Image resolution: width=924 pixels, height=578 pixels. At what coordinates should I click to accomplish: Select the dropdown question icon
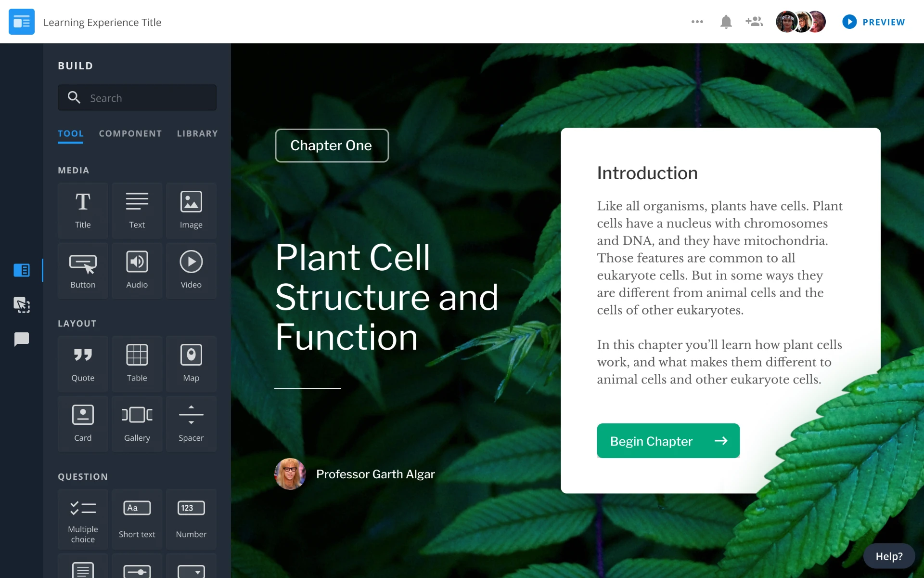coord(191,571)
